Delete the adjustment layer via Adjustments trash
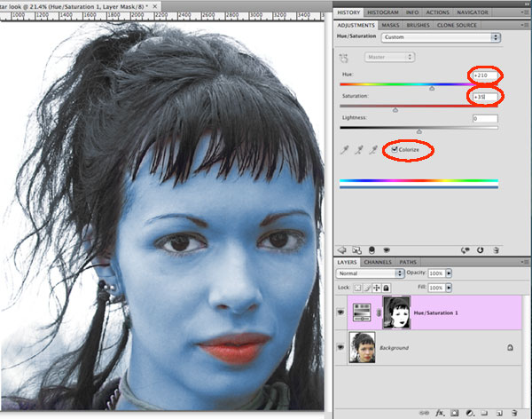Viewport: 532px width, 419px height. (497, 250)
